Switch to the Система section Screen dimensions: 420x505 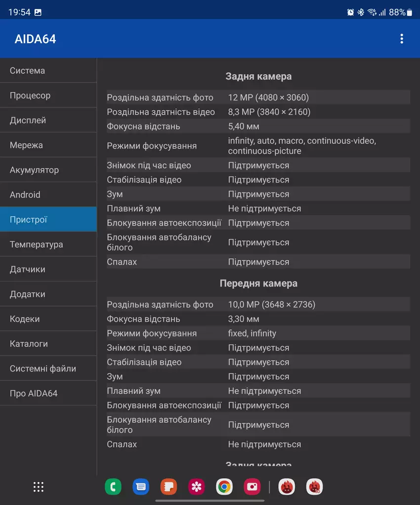tap(48, 71)
